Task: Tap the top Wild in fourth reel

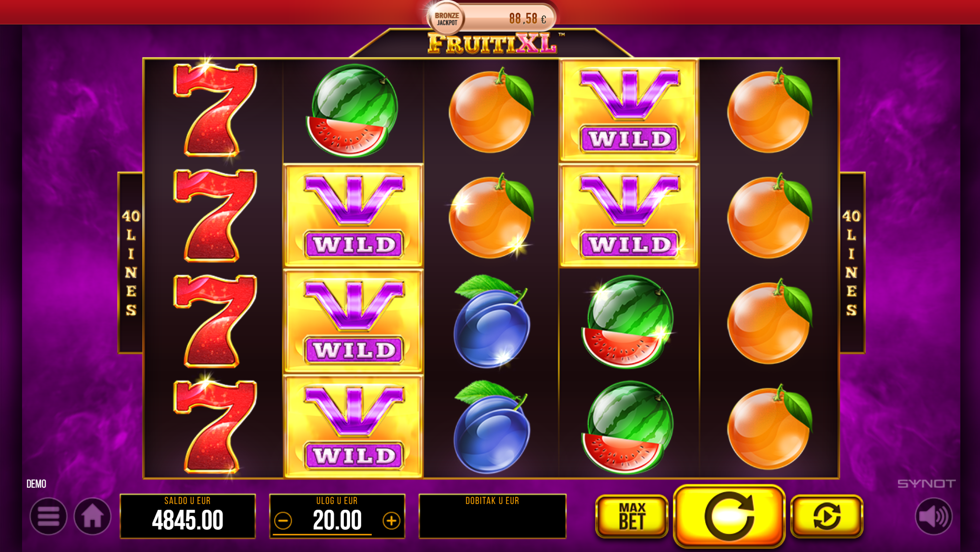Action: point(629,110)
